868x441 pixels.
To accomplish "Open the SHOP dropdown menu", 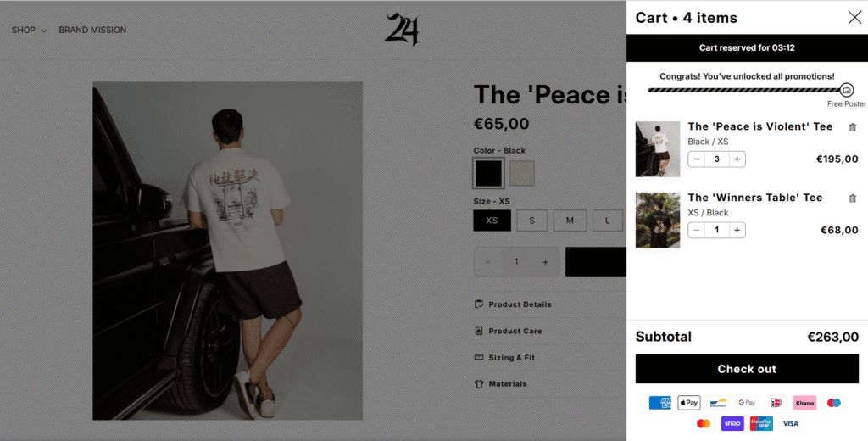I will [30, 30].
